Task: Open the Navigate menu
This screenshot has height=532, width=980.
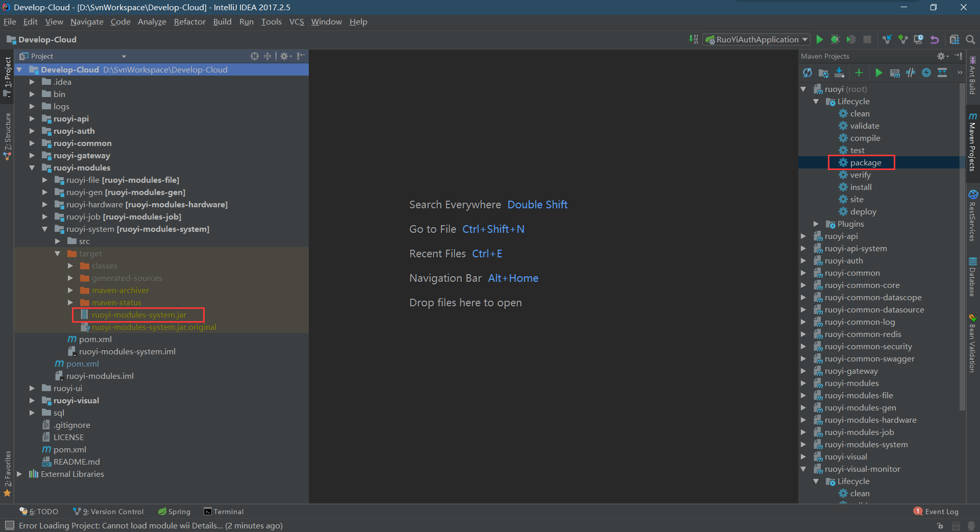Action: click(87, 21)
